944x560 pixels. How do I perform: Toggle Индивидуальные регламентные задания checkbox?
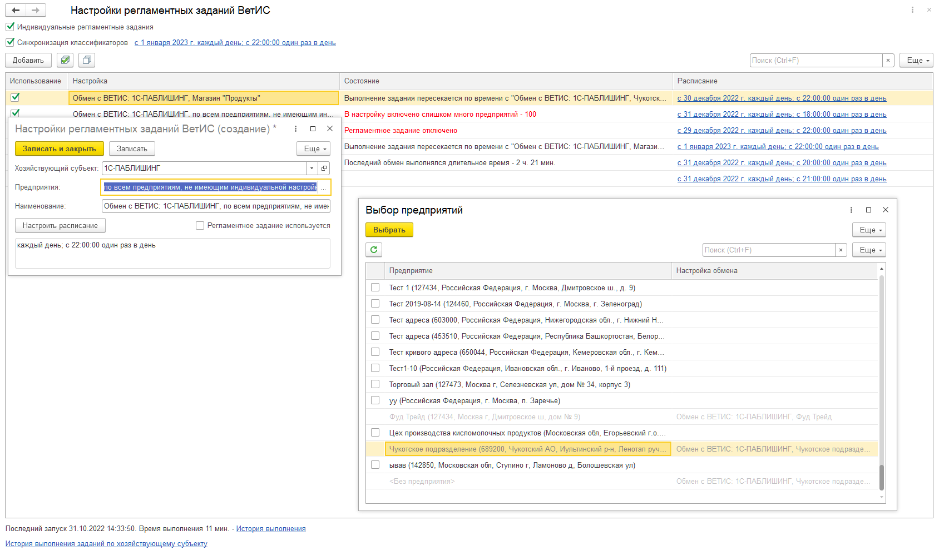(x=10, y=27)
